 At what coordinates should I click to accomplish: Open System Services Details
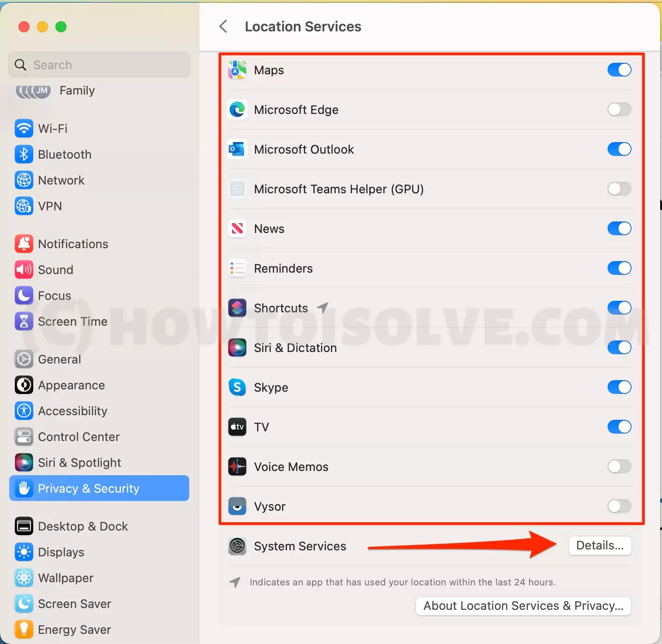point(600,546)
